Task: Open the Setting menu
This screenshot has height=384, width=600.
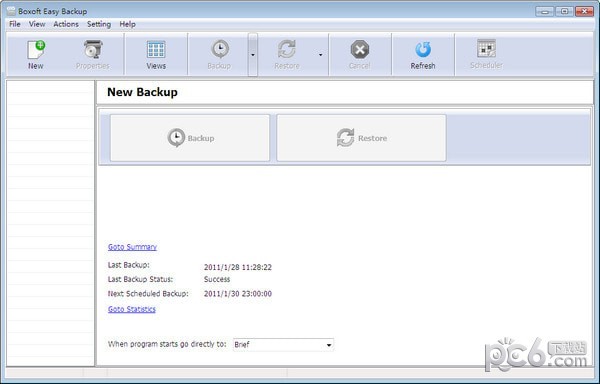Action: tap(99, 24)
